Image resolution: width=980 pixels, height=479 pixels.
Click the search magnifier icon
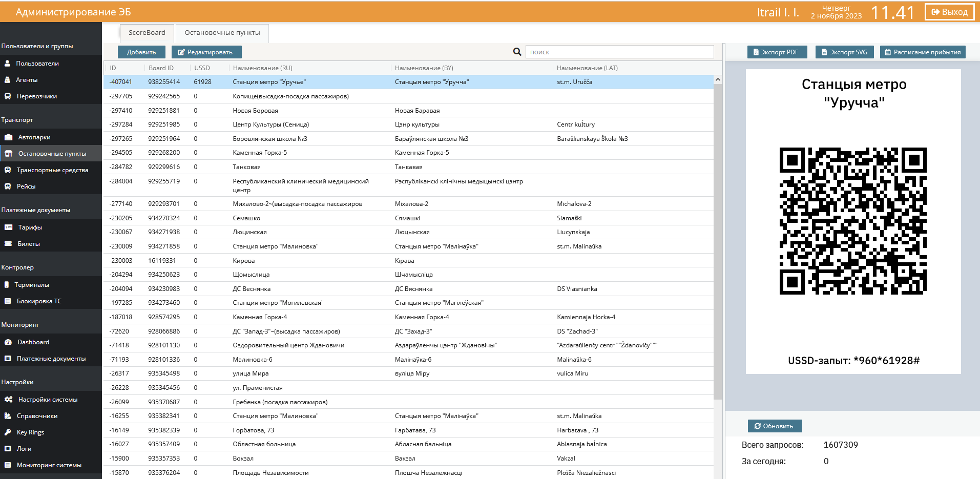tap(517, 52)
